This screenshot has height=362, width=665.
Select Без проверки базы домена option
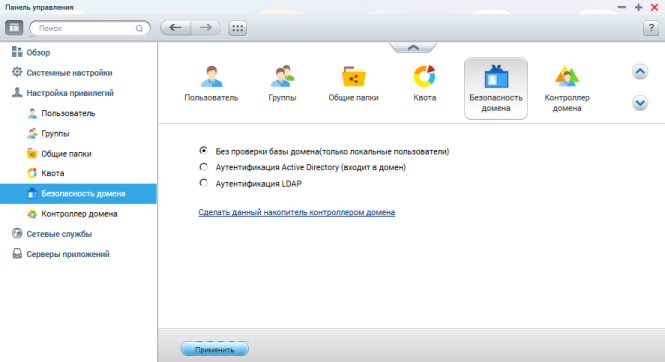[x=204, y=150]
